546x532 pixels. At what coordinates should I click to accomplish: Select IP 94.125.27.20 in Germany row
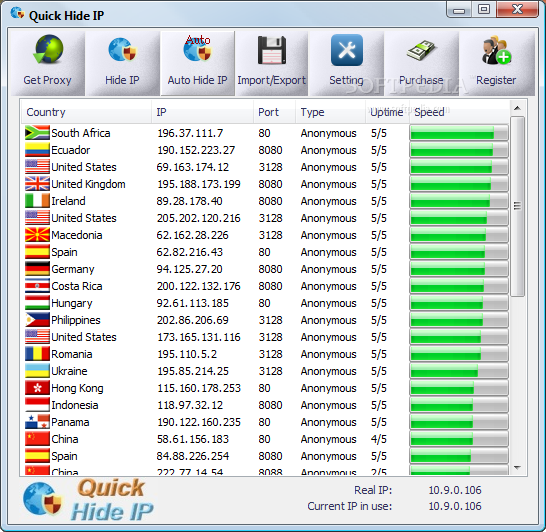(189, 269)
